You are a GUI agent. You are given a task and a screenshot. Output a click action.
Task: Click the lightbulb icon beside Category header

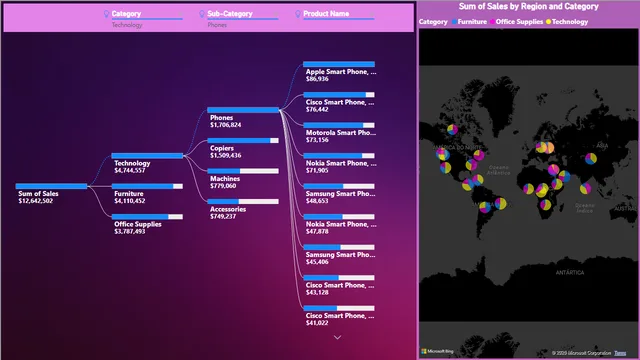click(106, 14)
